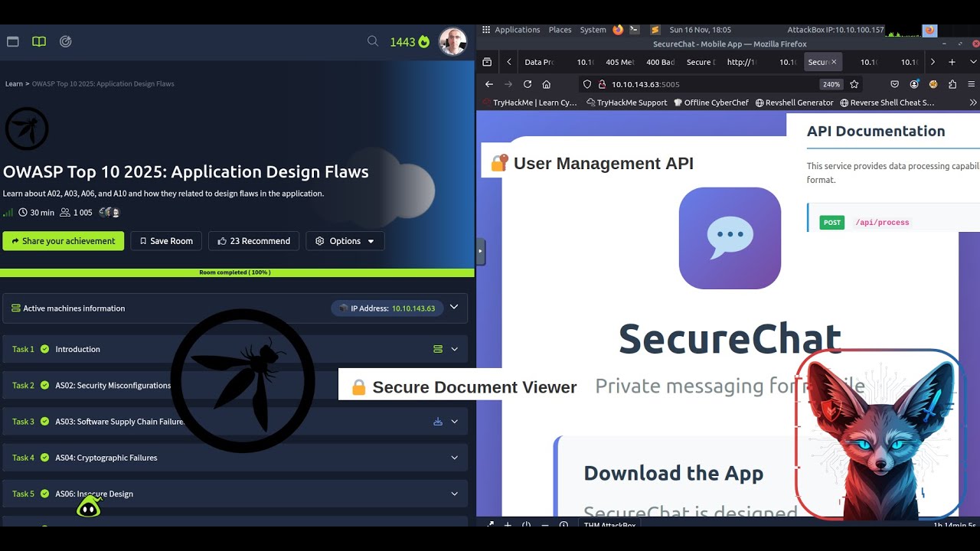This screenshot has width=980, height=551.
Task: Click the machine IP Address 10.10.143.63 badge
Action: tap(387, 308)
